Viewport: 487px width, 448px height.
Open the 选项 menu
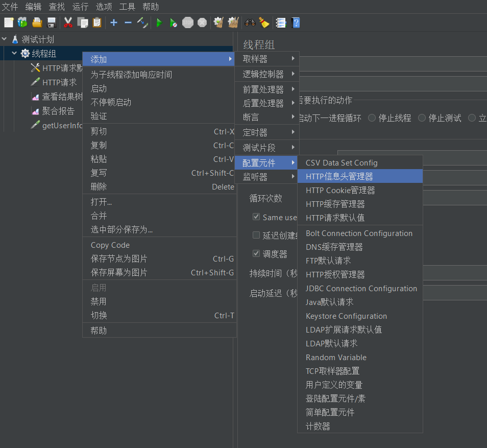coord(104,7)
